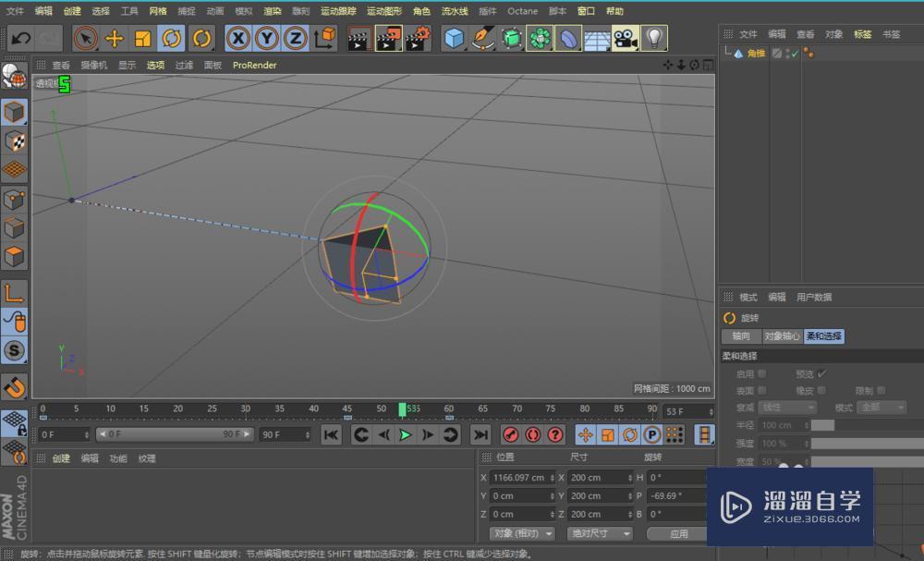Toggle the 预览 checkmark
This screenshot has width=924, height=561.
click(822, 373)
